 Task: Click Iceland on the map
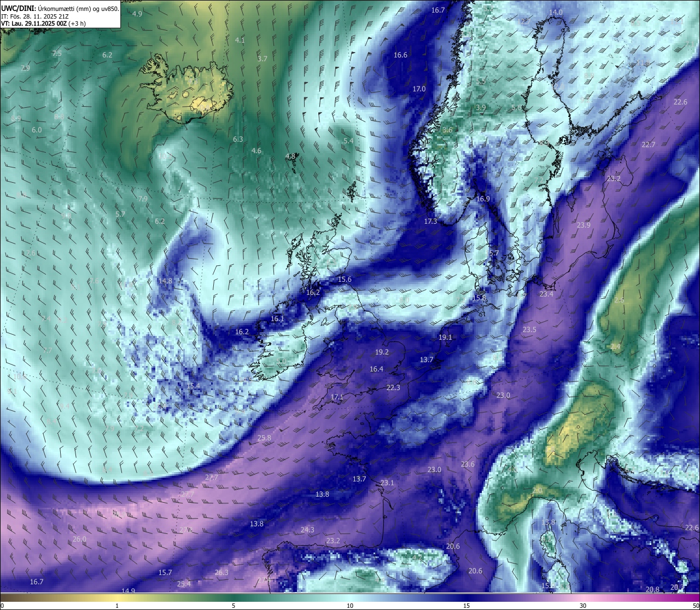point(187,88)
